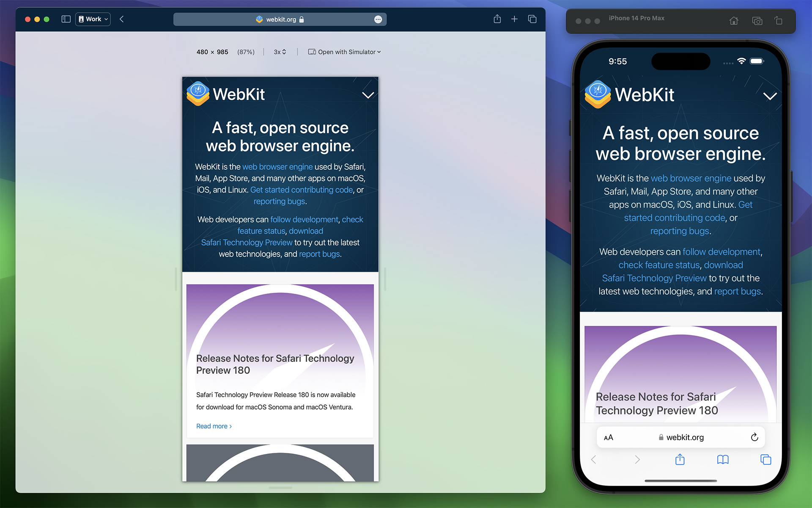The image size is (812, 508).
Task: Click the share icon in Safari toolbar
Action: tap(497, 19)
